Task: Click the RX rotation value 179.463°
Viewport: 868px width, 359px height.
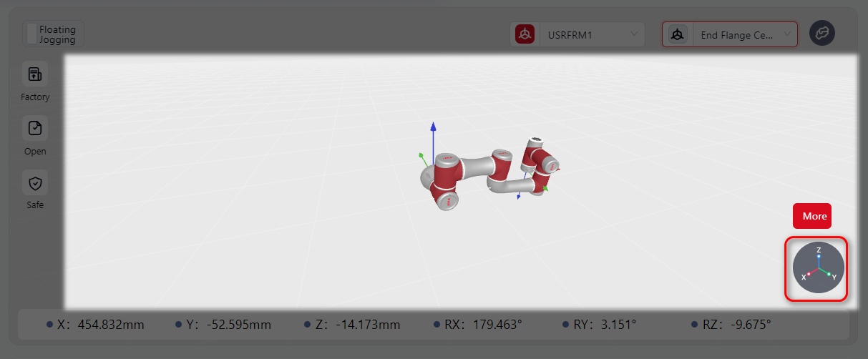Action: point(497,325)
